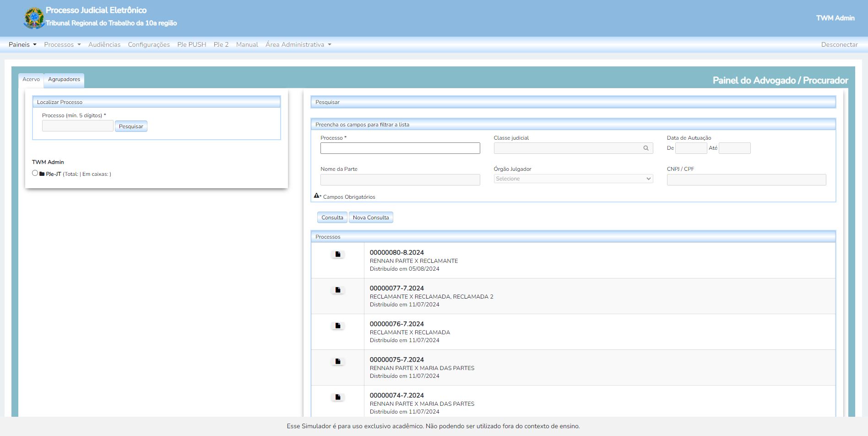Click the magnifier icon in Classe judicial field
This screenshot has width=868, height=436.
pos(646,148)
